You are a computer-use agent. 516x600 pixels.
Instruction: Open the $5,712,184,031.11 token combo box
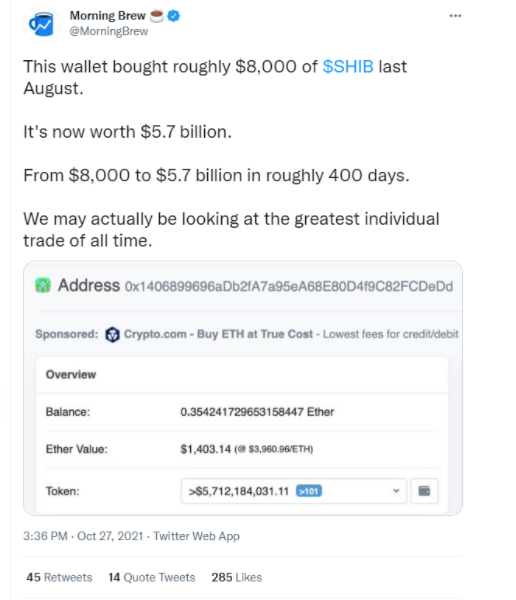[294, 491]
